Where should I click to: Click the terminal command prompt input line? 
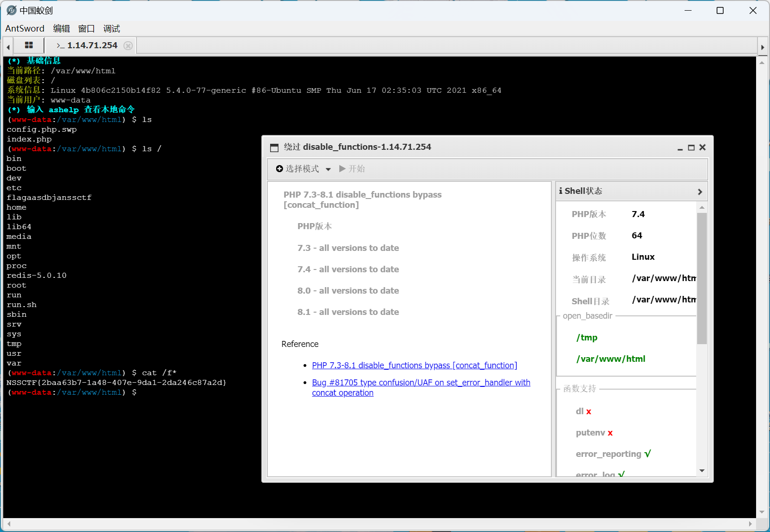[72, 392]
